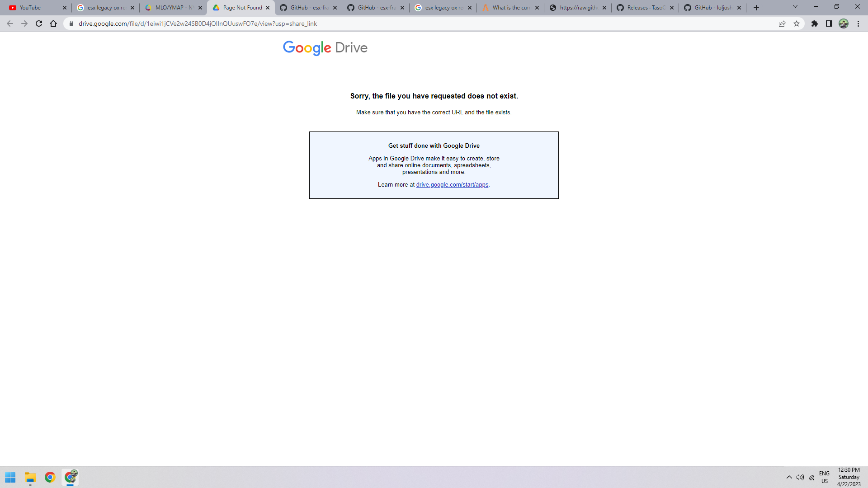Open the second Chrome profile taskbar icon
This screenshot has width=868, height=488.
(x=70, y=477)
